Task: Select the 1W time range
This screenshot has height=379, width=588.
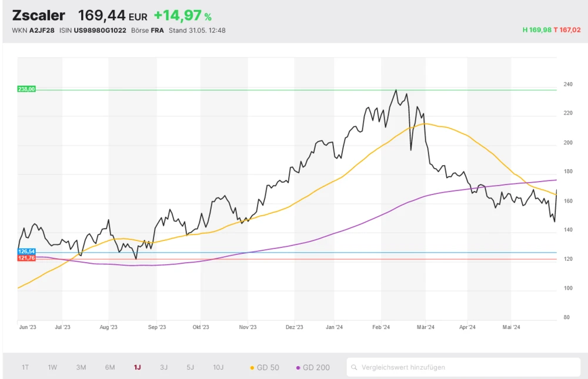Action: pos(52,368)
